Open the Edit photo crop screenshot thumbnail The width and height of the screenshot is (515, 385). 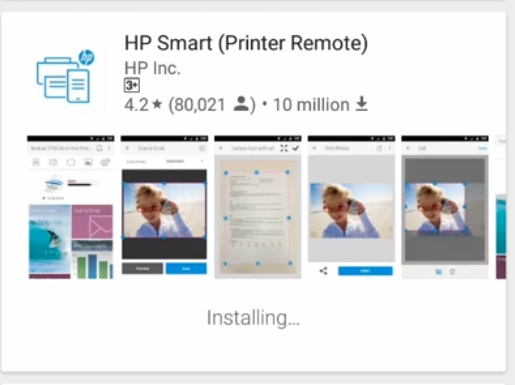[x=445, y=207]
